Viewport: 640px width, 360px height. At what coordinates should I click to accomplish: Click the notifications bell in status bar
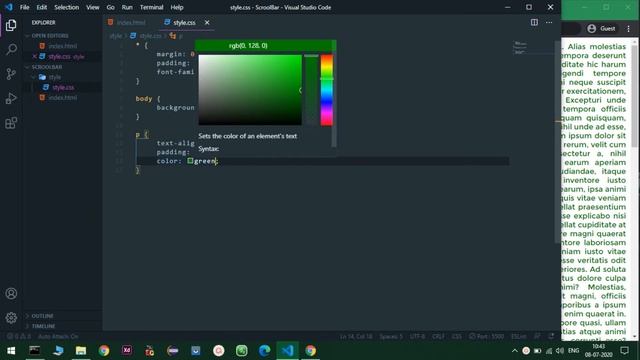tap(551, 336)
